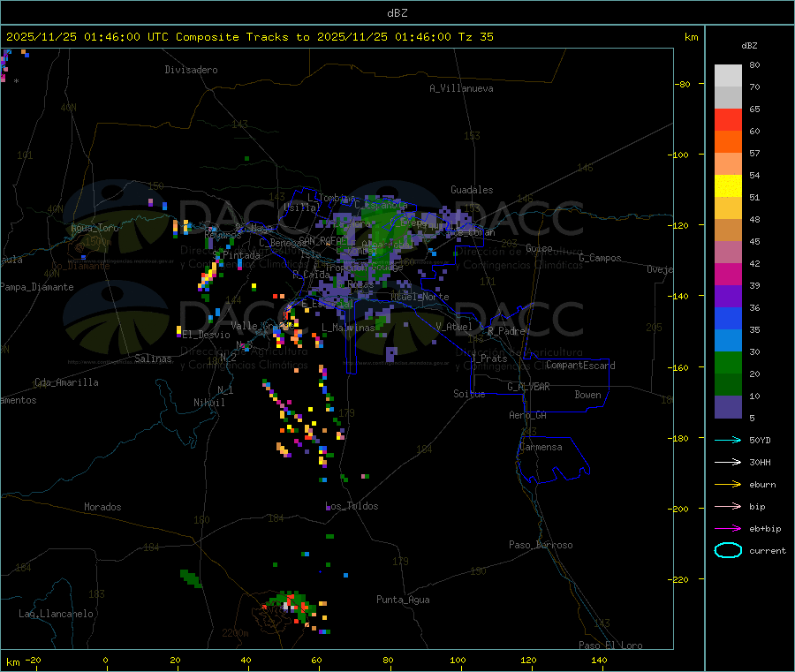This screenshot has width=795, height=672.
Task: Click the pink bip arrow icon
Action: (728, 506)
